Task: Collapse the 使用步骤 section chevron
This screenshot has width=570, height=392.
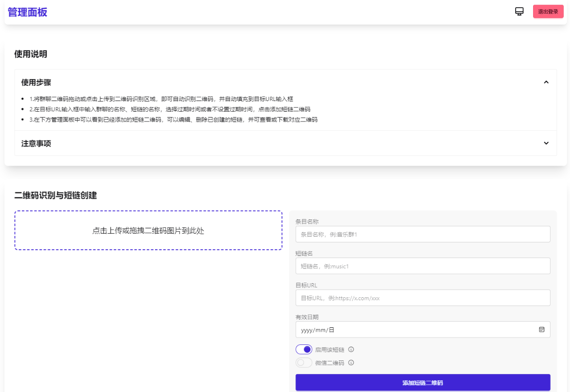Action: 546,82
